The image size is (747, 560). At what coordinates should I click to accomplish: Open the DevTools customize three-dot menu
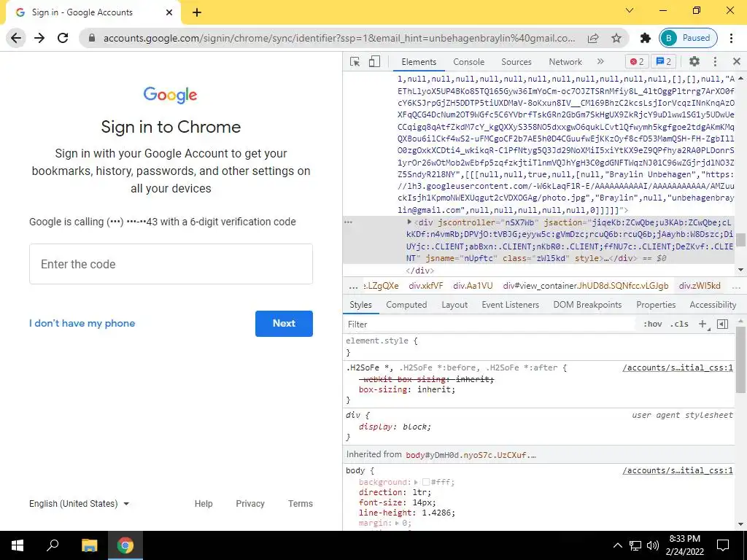pyautogui.click(x=715, y=61)
